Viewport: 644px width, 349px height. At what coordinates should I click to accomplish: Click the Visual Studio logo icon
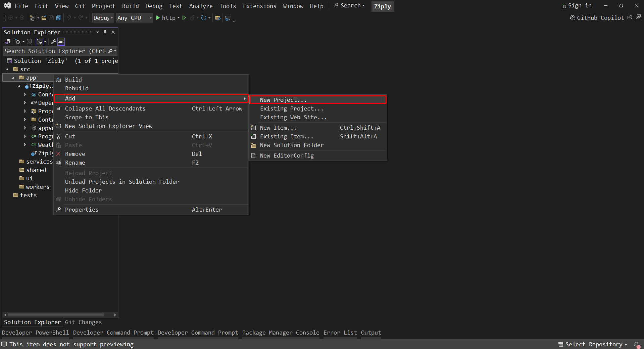[7, 6]
